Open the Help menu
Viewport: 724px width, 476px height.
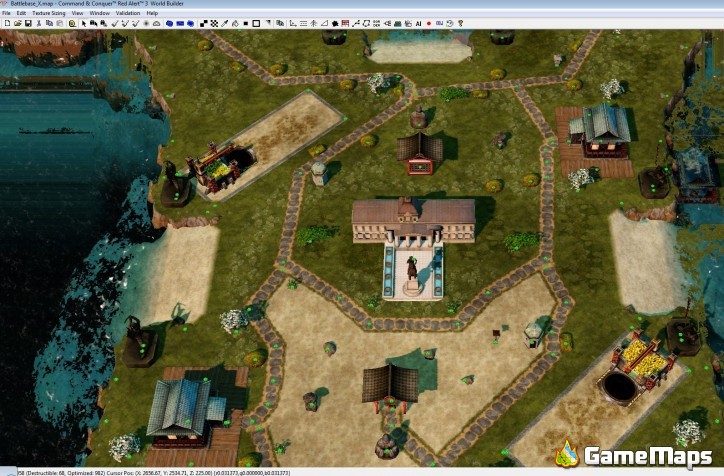point(152,13)
